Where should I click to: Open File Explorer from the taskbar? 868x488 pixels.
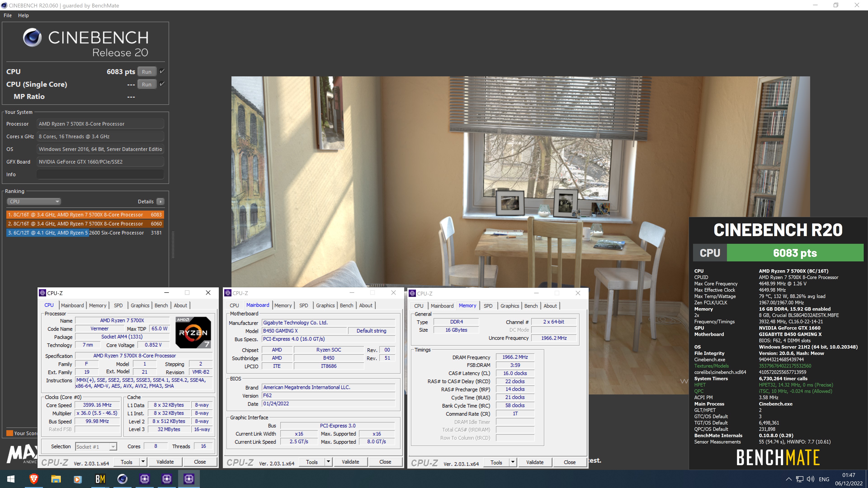[x=56, y=479]
